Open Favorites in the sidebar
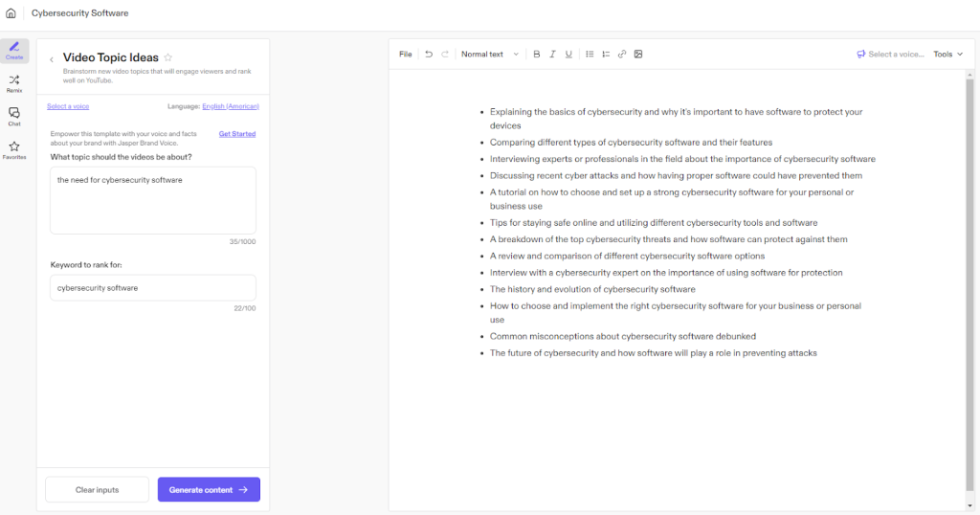This screenshot has height=515, width=980. tap(14, 150)
